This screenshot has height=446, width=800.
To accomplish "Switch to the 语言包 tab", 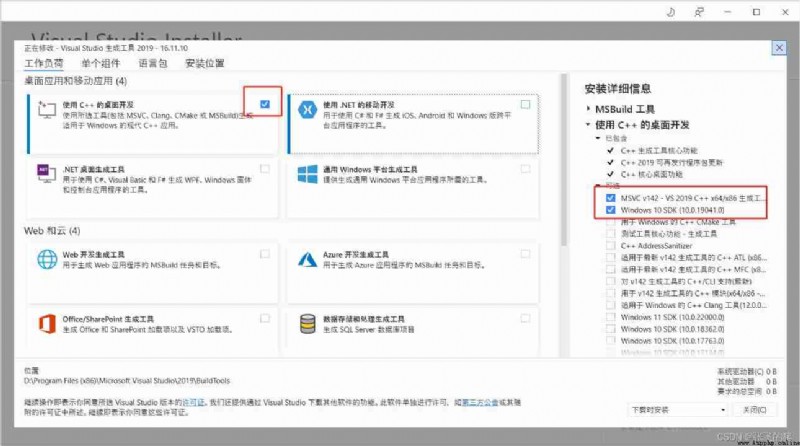I will tap(153, 64).
